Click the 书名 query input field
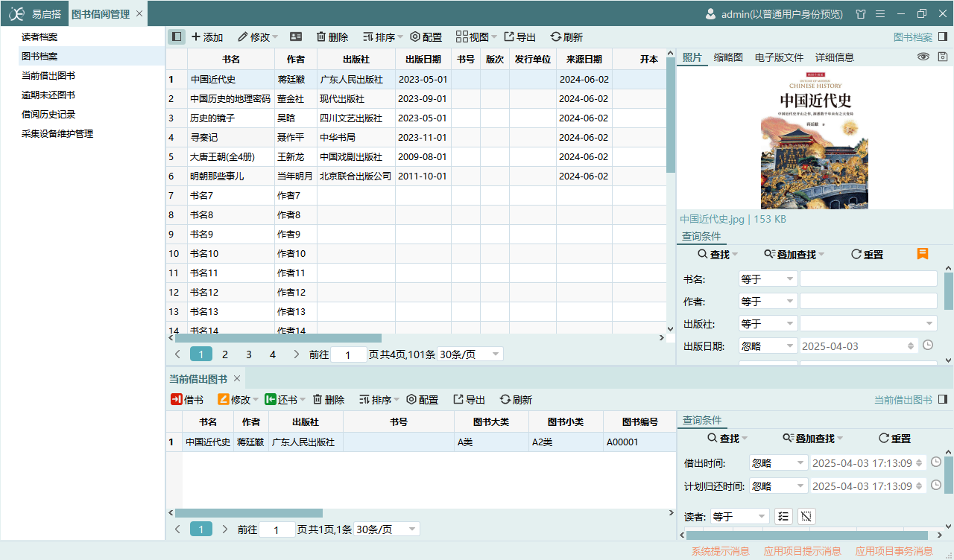Screen dimensions: 954x560 pyautogui.click(x=868, y=279)
